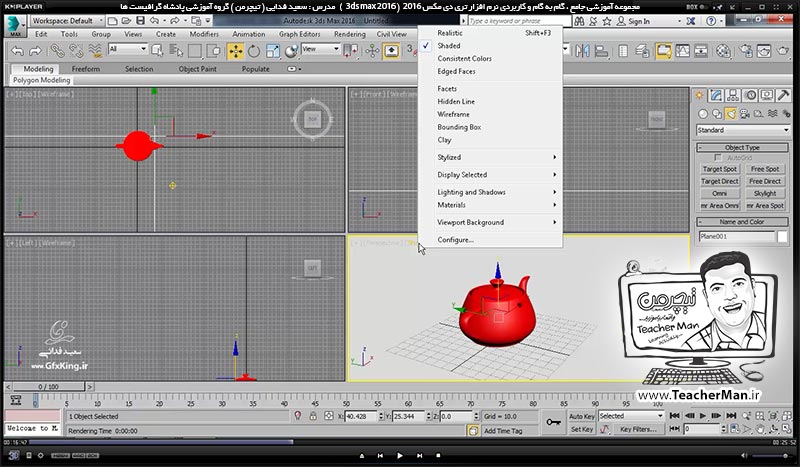Viewport: 800px width, 467px height.
Task: Expand the Stylized submenu
Action: pyautogui.click(x=490, y=157)
